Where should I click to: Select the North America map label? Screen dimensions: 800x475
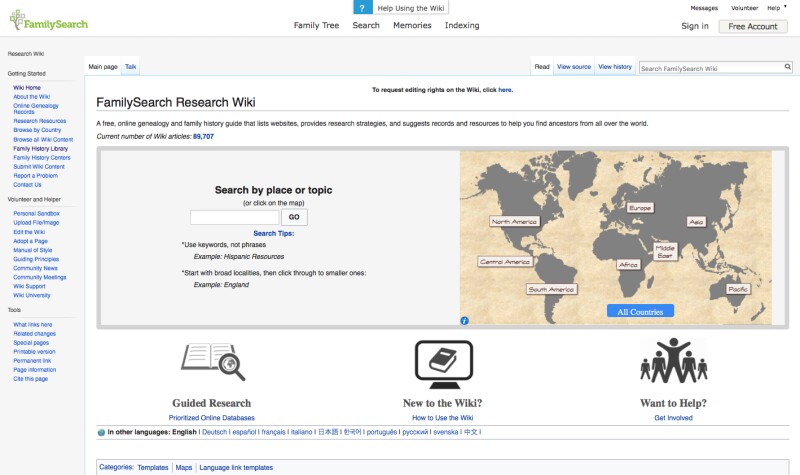(514, 221)
